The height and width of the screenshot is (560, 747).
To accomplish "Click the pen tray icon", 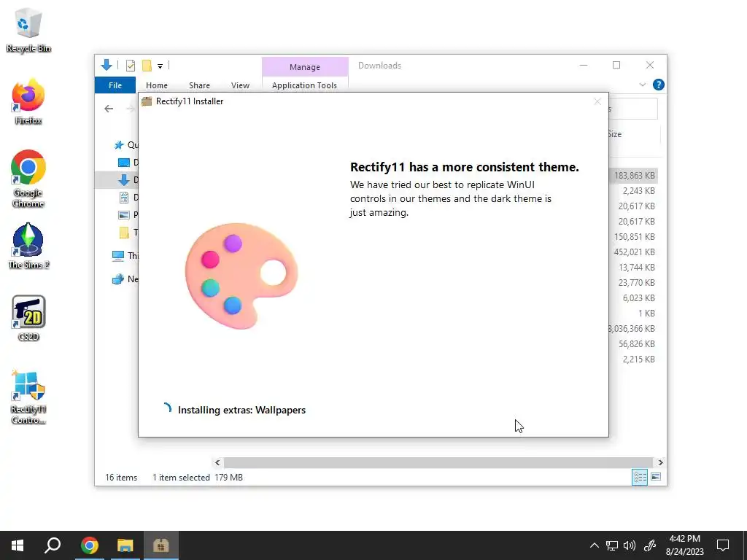I will pyautogui.click(x=650, y=545).
